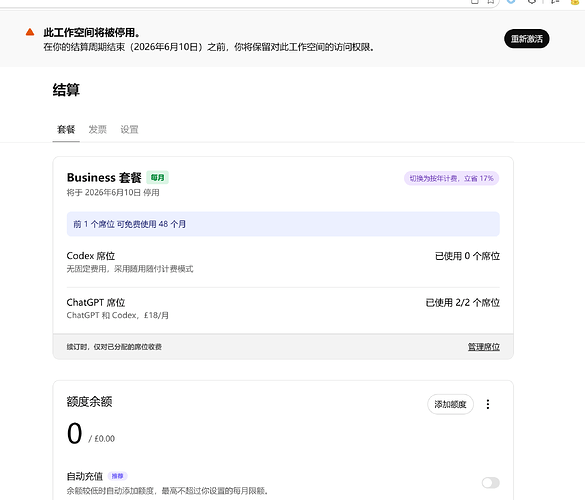Select the ChatGPT 席位 row

pos(283,309)
